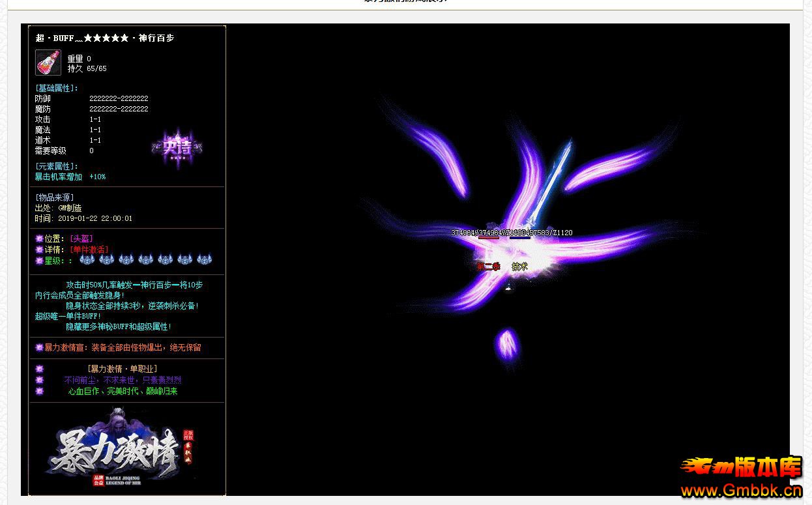Screen dimensions: 812x505
Task: Click the purple bullet before 暴力激情宣
Action: pos(39,348)
